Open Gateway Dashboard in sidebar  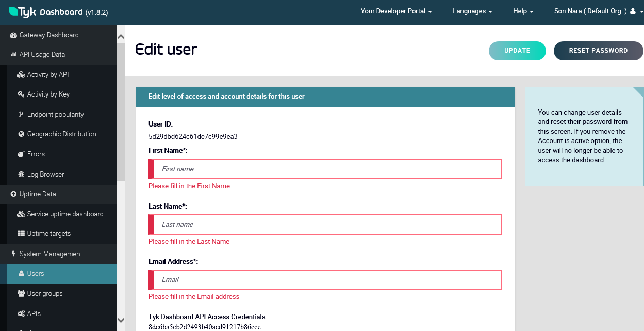[58, 35]
